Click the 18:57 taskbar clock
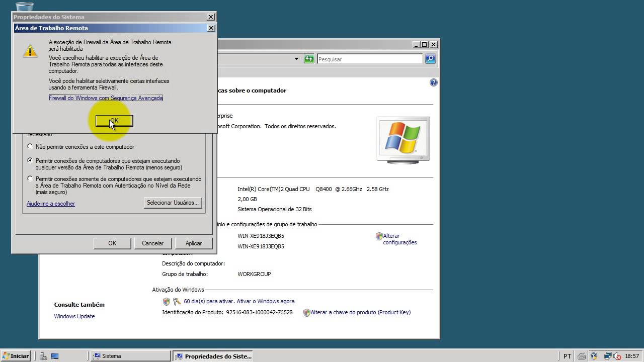Screen dimensions: 644x362 click(632, 356)
